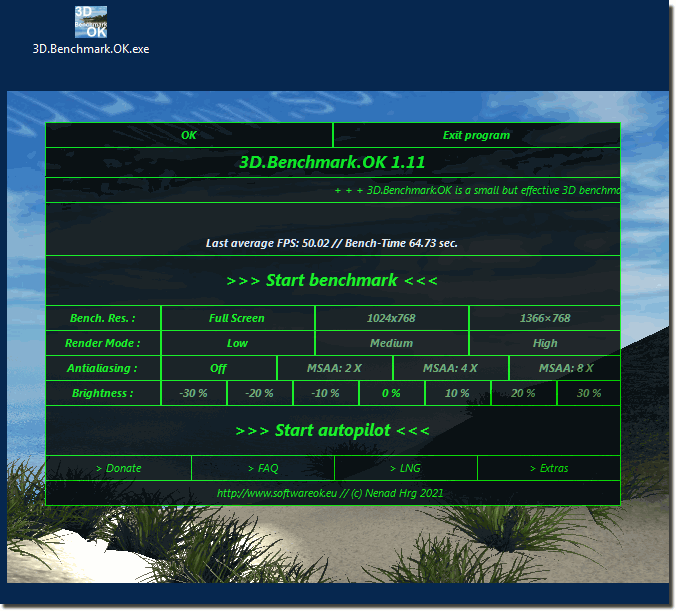This screenshot has height=611, width=676.
Task: Set brightness to -30 %
Action: [194, 393]
